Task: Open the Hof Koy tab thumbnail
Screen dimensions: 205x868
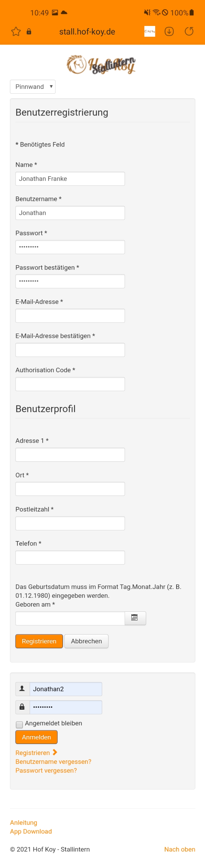Action: click(149, 31)
